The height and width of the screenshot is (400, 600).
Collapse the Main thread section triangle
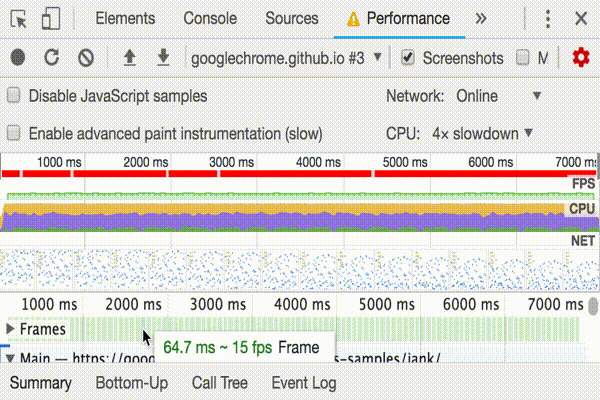click(x=10, y=358)
